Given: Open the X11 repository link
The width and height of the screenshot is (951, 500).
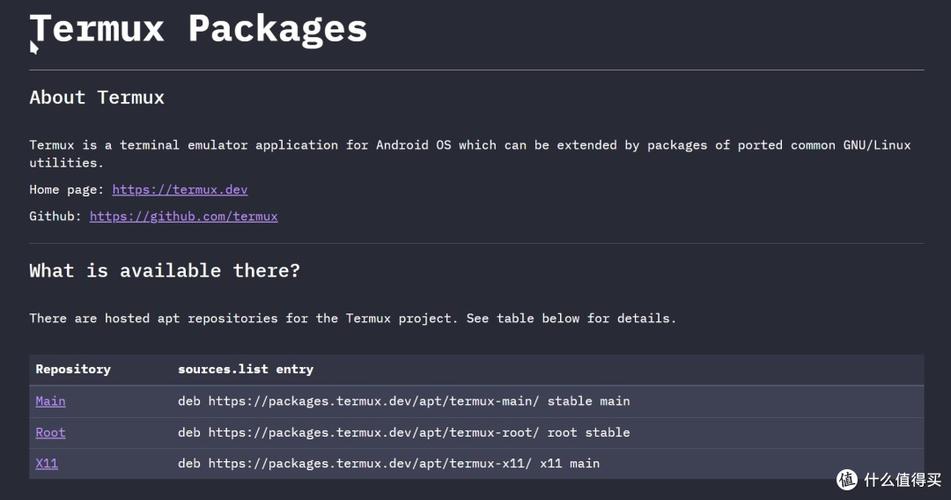Looking at the screenshot, I should tap(47, 464).
